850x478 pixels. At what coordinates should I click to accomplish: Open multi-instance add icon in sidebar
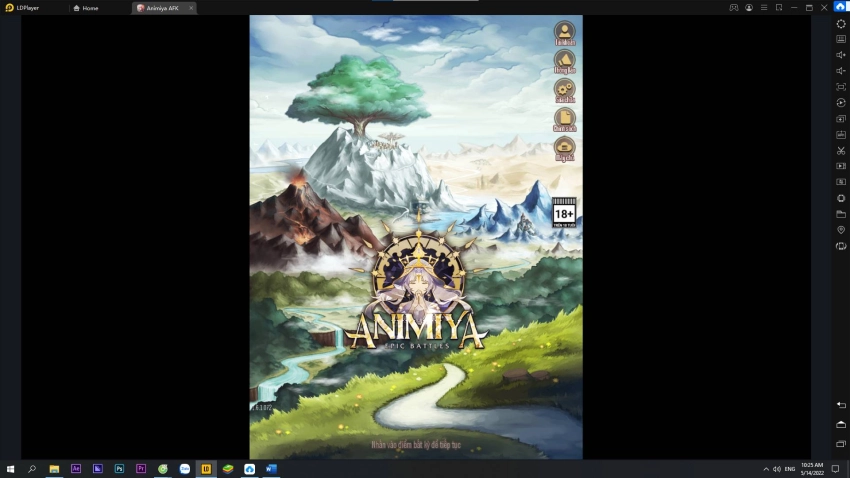[x=841, y=119]
